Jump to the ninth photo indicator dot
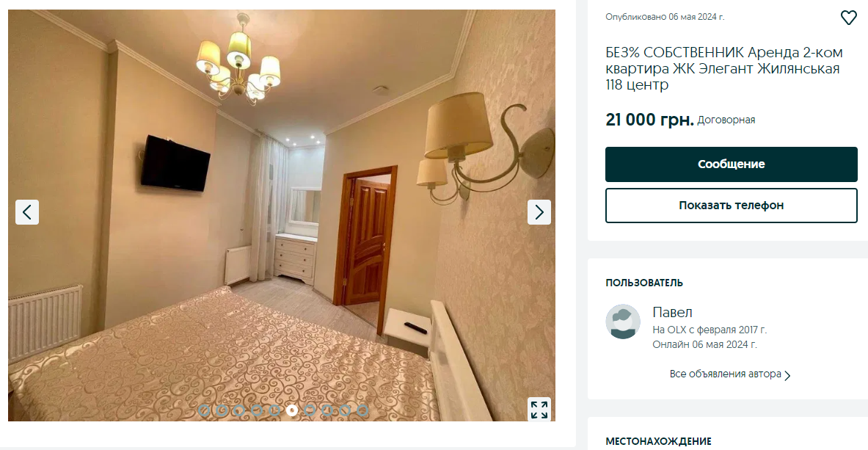 point(345,410)
